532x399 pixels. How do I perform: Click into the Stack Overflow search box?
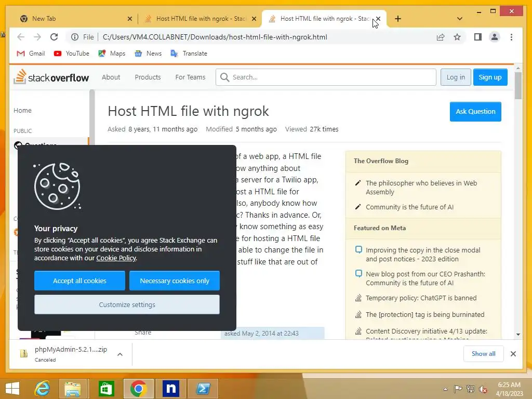coord(326,77)
